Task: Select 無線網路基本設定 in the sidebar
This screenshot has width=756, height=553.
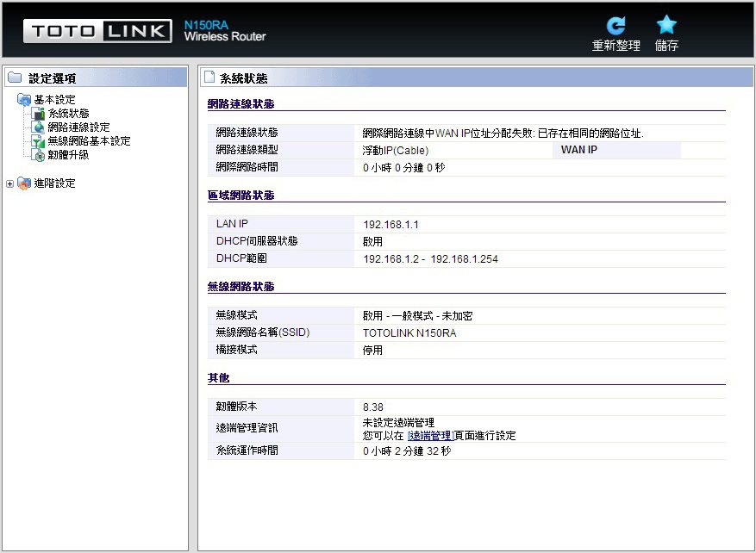Action: 89,141
